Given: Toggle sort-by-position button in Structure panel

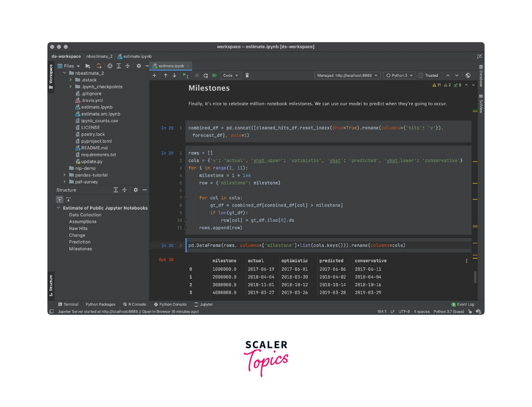Looking at the screenshot, I should [x=60, y=199].
